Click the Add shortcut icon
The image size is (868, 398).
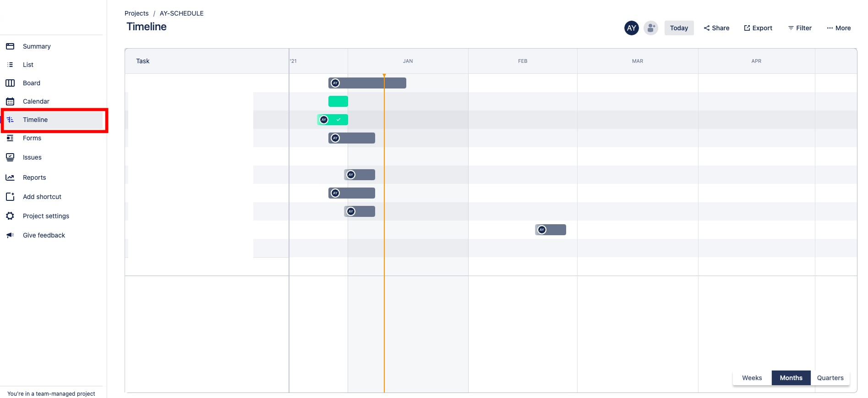click(x=10, y=196)
